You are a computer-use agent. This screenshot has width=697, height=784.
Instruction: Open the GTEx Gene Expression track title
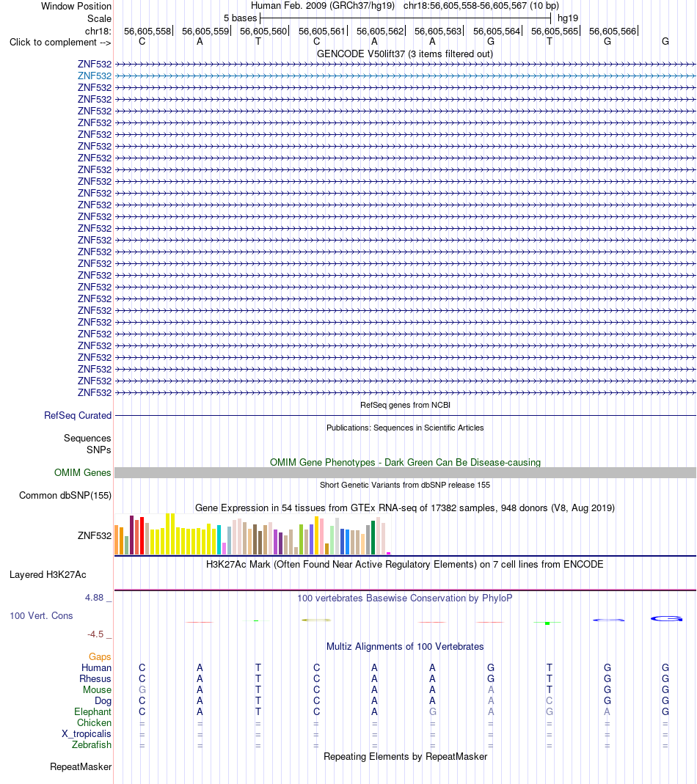tap(405, 508)
